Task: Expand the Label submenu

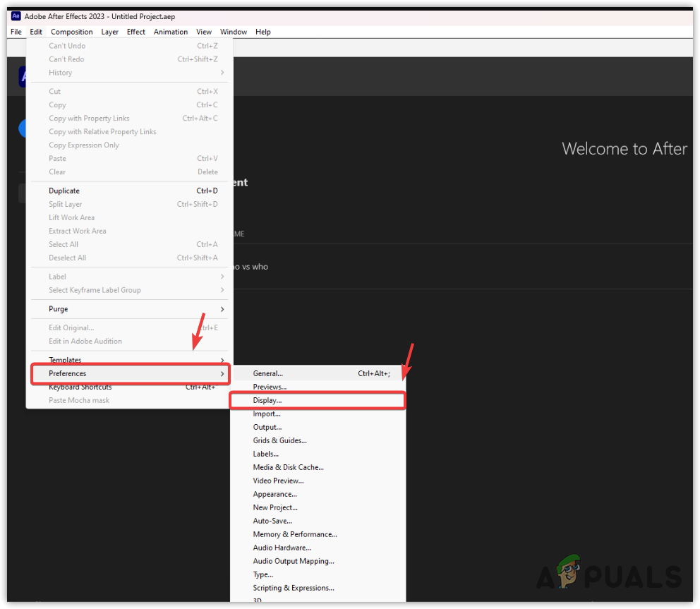Action: pyautogui.click(x=129, y=277)
